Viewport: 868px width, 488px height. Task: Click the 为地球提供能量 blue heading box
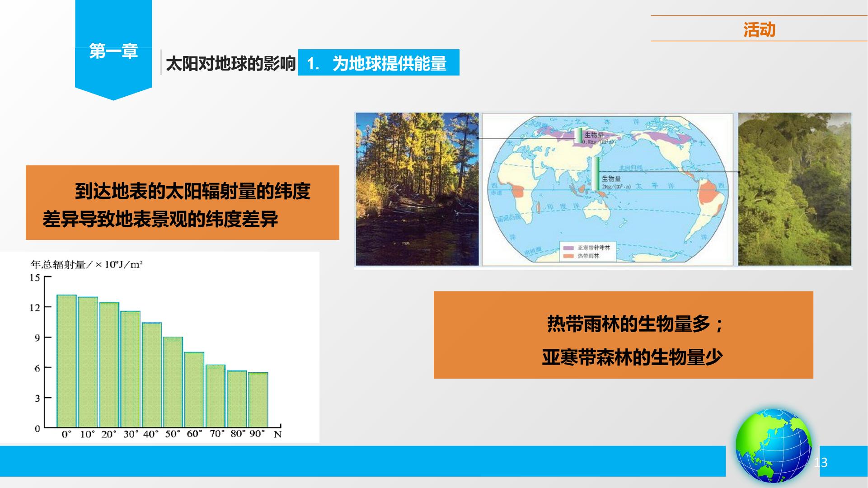click(379, 62)
